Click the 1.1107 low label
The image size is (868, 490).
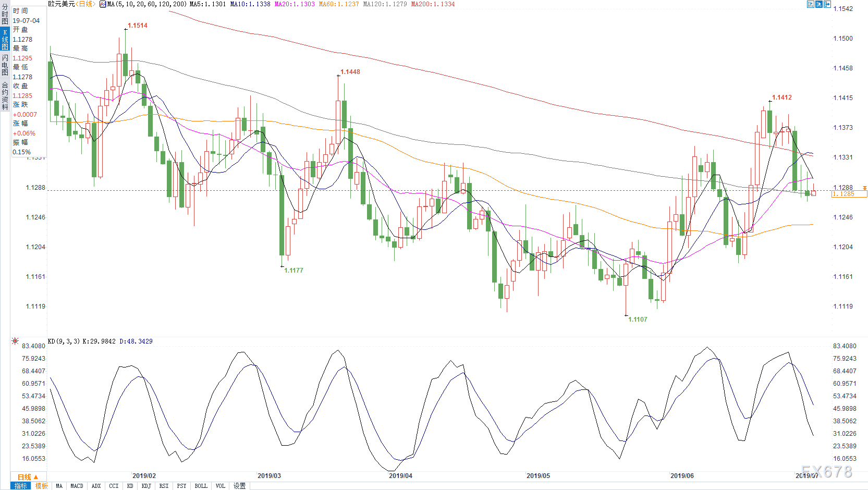coord(638,320)
